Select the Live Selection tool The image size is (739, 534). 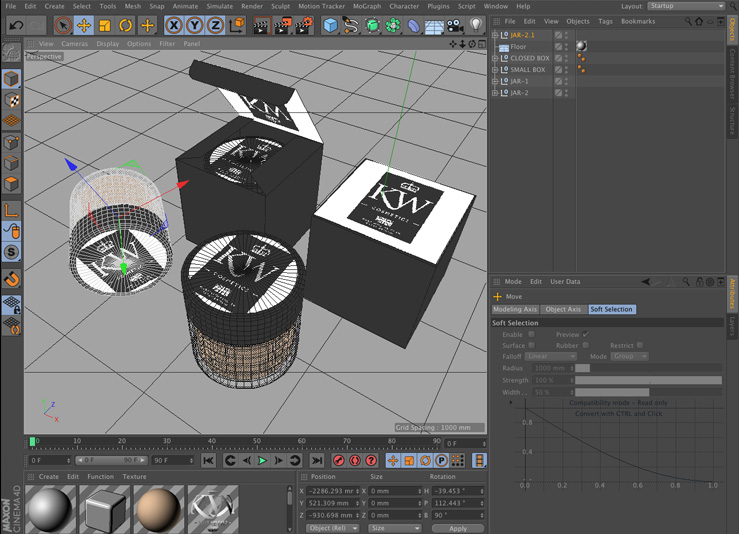click(63, 25)
